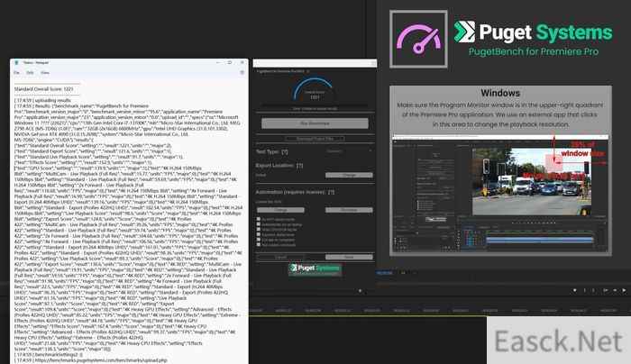Click the Add Marker icon in transport

(x=575, y=290)
